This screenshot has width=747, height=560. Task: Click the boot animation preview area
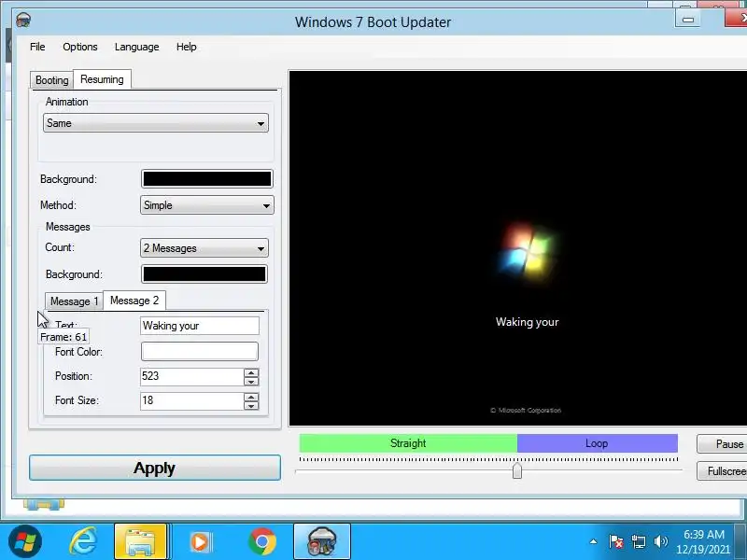(x=518, y=248)
